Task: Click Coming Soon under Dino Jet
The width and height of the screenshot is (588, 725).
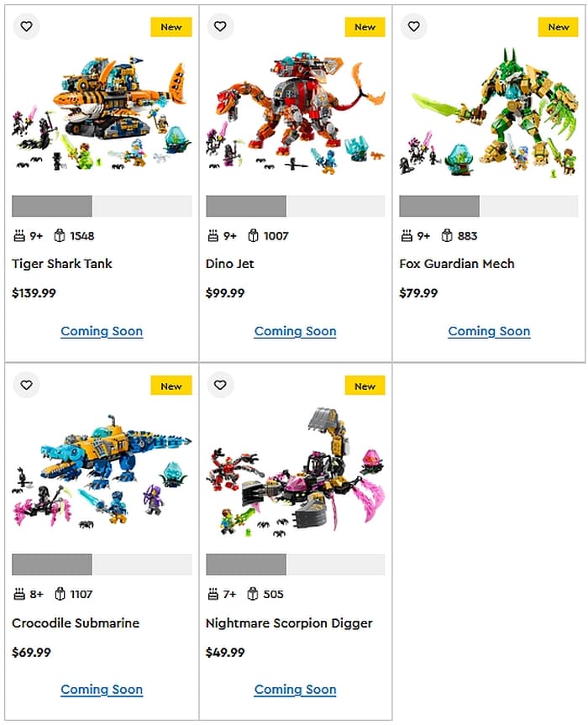Action: point(296,331)
